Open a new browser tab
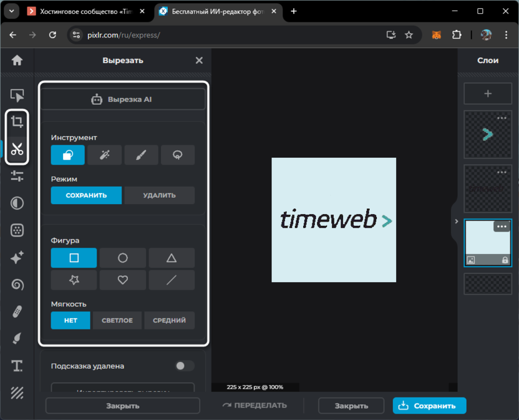 point(294,11)
